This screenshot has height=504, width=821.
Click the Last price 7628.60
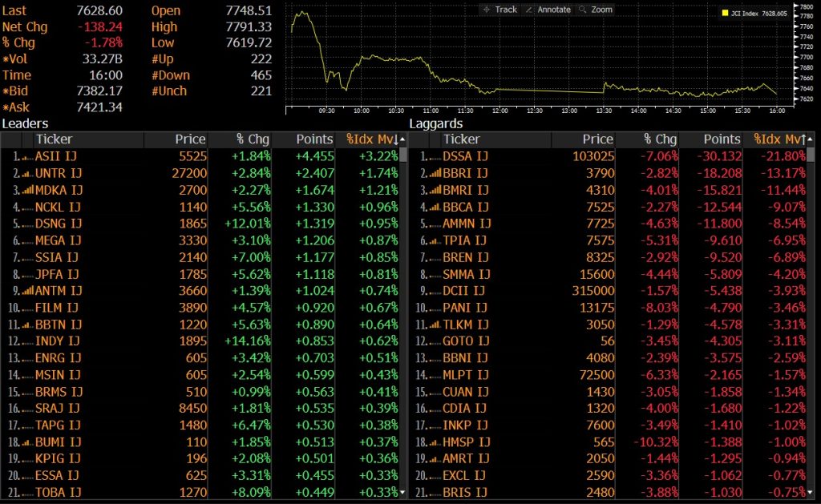click(99, 11)
